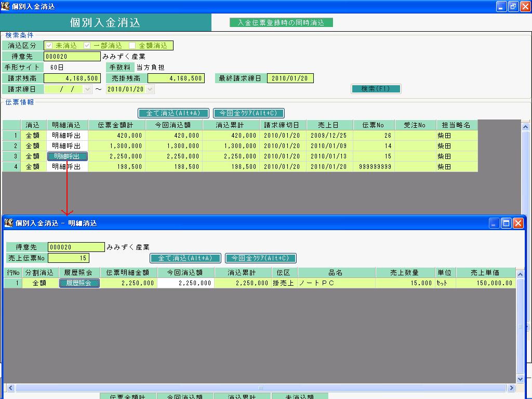This screenshot has height=399, width=532.
Task: Enable the 全額消込 checkbox
Action: [132, 46]
